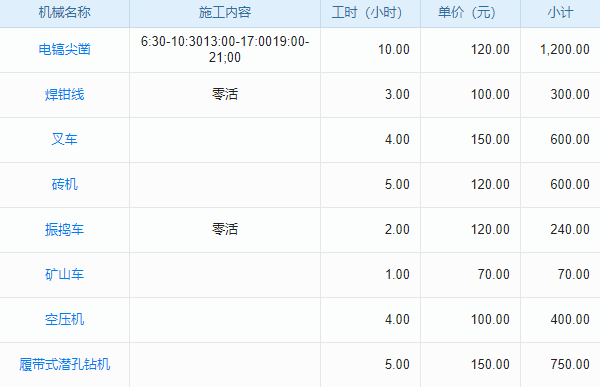Click the 工时（小时） column header

pos(367,13)
